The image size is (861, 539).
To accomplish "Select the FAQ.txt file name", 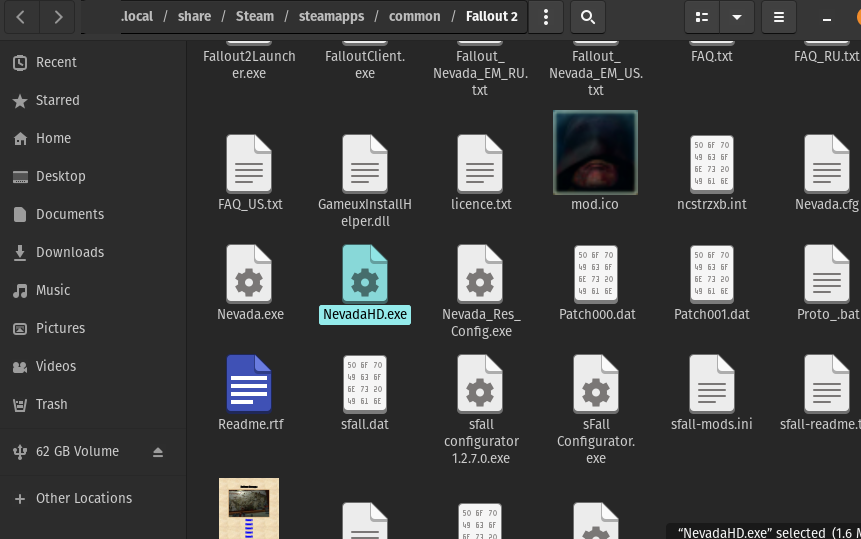I will pyautogui.click(x=712, y=56).
